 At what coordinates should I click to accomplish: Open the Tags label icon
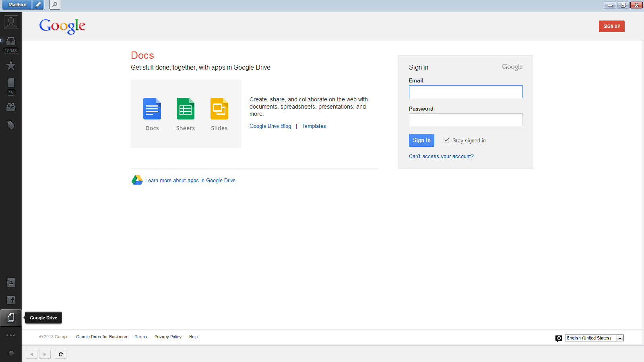[11, 125]
